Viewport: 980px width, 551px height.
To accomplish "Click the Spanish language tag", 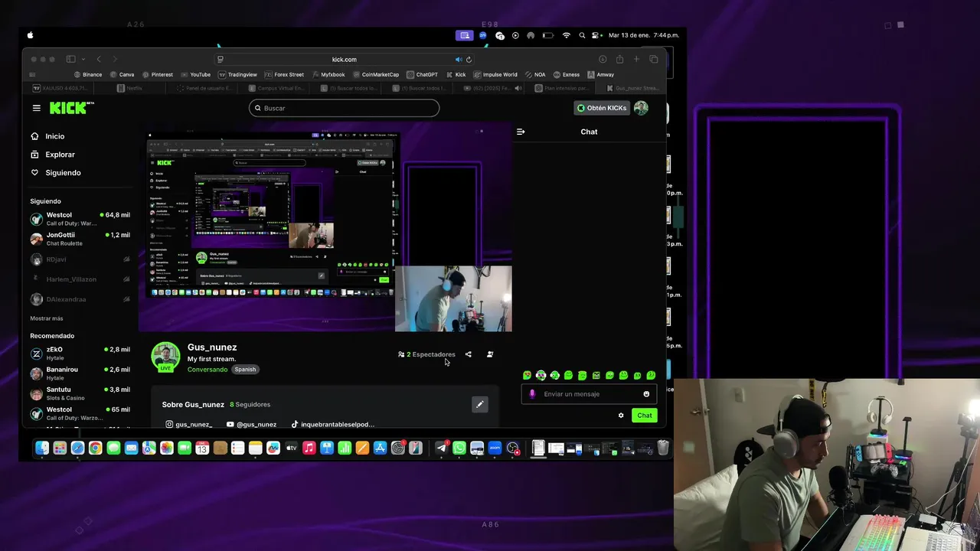I will (x=245, y=370).
